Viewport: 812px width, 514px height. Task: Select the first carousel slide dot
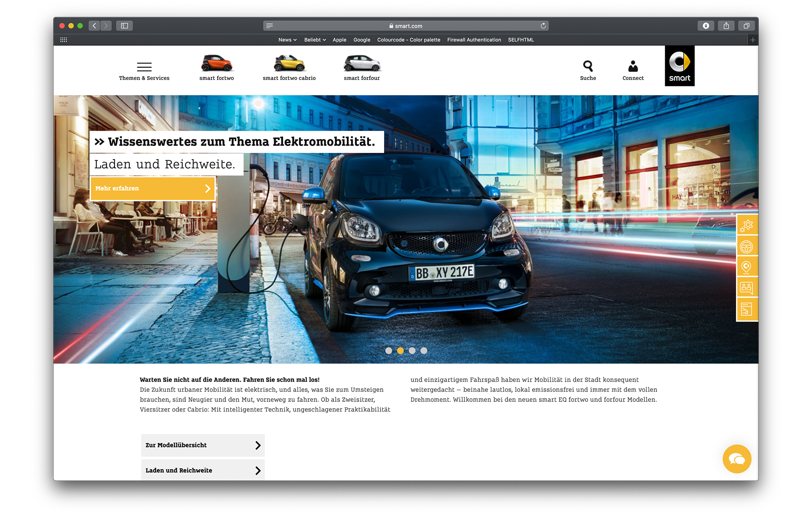(389, 350)
